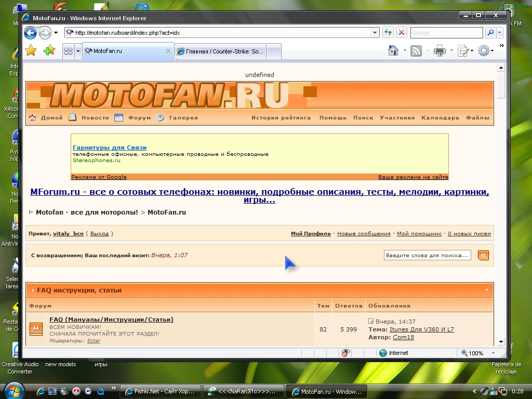Open the Гарнитуры для Связи ad link
532x399 pixels.
tap(110, 148)
